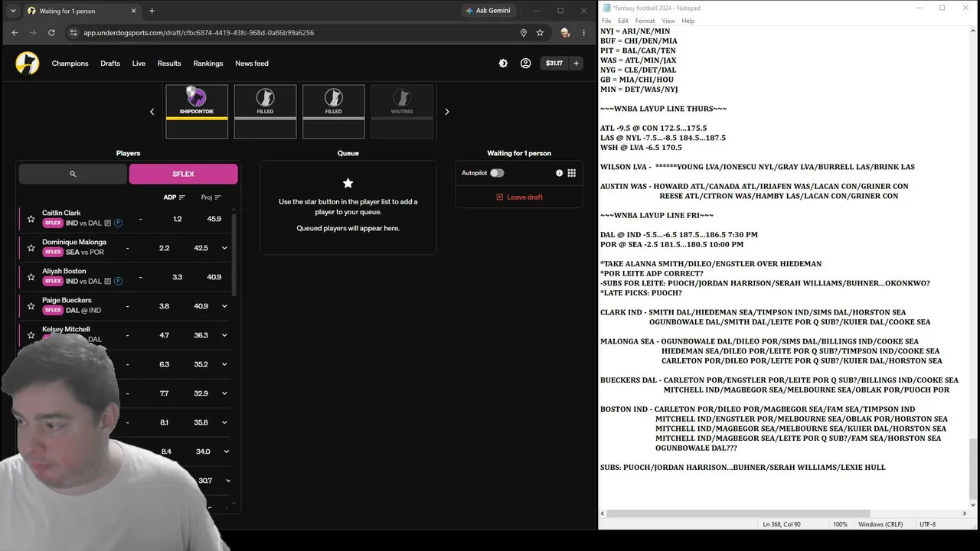Expand the player row with ADP 7.7
The height and width of the screenshot is (551, 980).
(224, 393)
